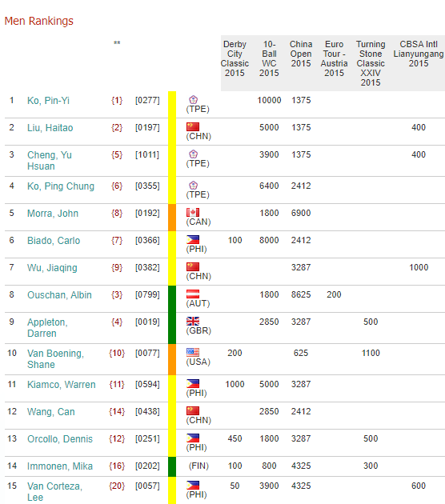
Task: Click the Canadian flag next to Morra, John
Action: coord(193,212)
